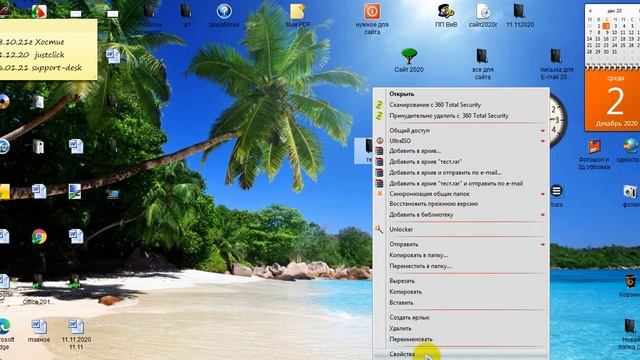The height and width of the screenshot is (360, 640).
Task: Choose Удалить in the context menu
Action: pos(400,329)
